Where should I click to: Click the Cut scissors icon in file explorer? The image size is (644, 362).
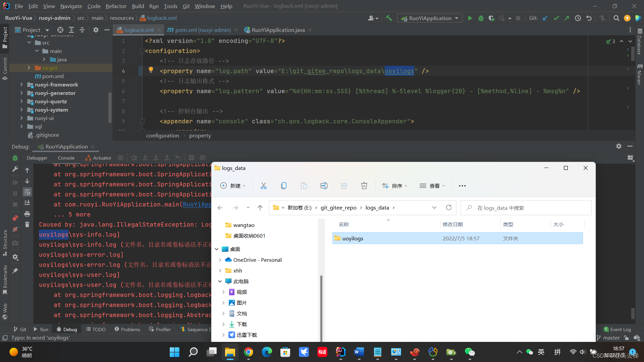point(263,186)
